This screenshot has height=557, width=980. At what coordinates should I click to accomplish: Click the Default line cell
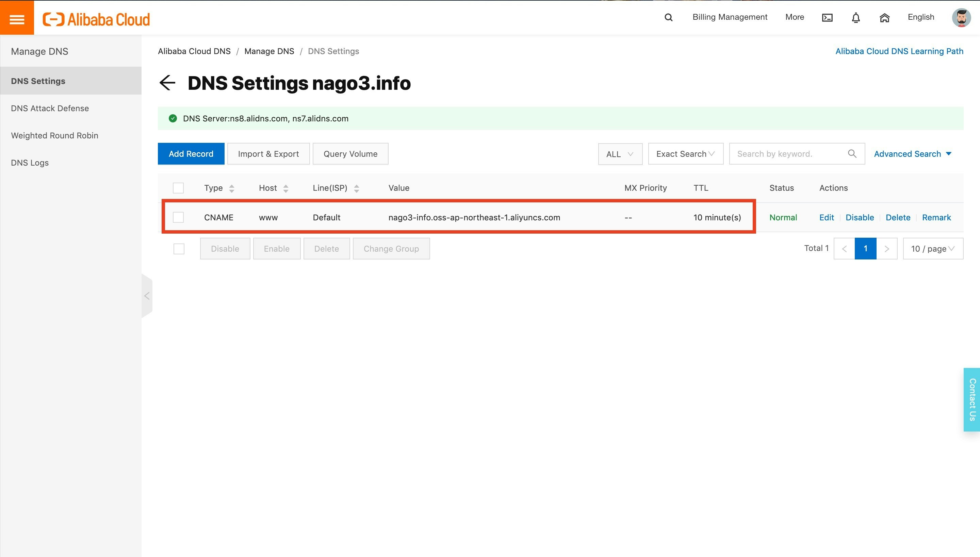pyautogui.click(x=327, y=217)
